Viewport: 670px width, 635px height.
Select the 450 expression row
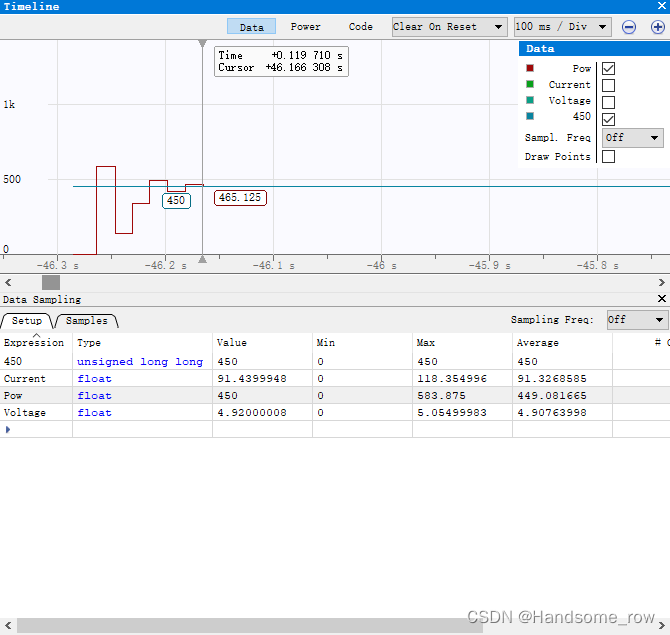coord(335,361)
